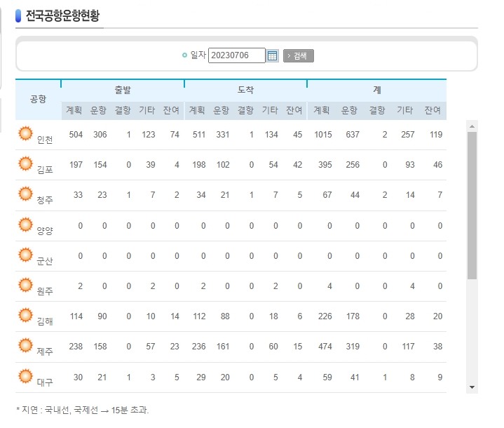Viewport: 504px width, 428px height.
Task: Click the 계 totals column group header
Action: pyautogui.click(x=376, y=90)
